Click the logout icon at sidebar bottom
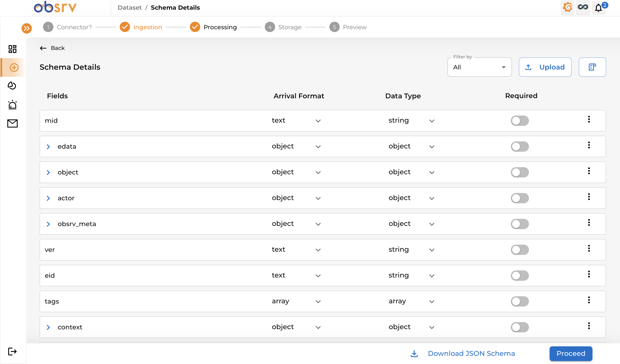Viewport: 620px width, 364px height. click(12, 352)
